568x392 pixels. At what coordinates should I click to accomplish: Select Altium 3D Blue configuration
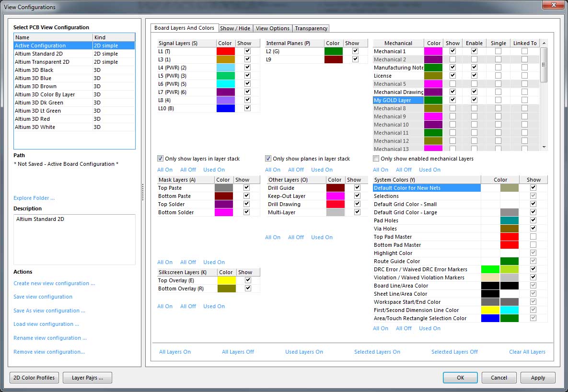[33, 78]
